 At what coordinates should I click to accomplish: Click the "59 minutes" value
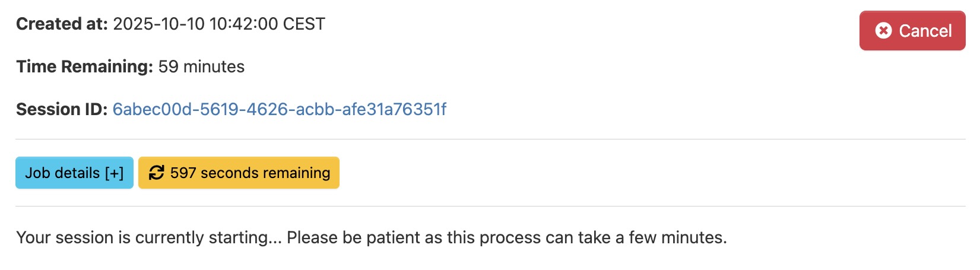pyautogui.click(x=201, y=66)
